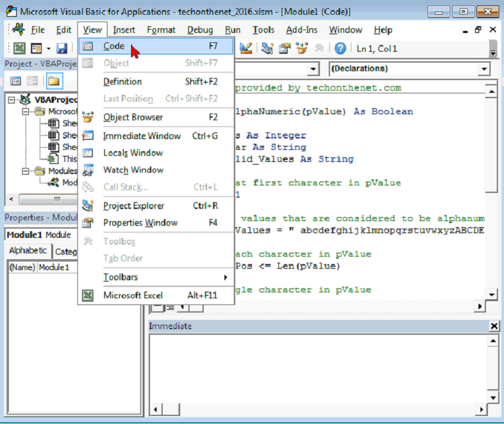The width and height of the screenshot is (504, 424).
Task: Open the Help menu
Action: (x=383, y=30)
